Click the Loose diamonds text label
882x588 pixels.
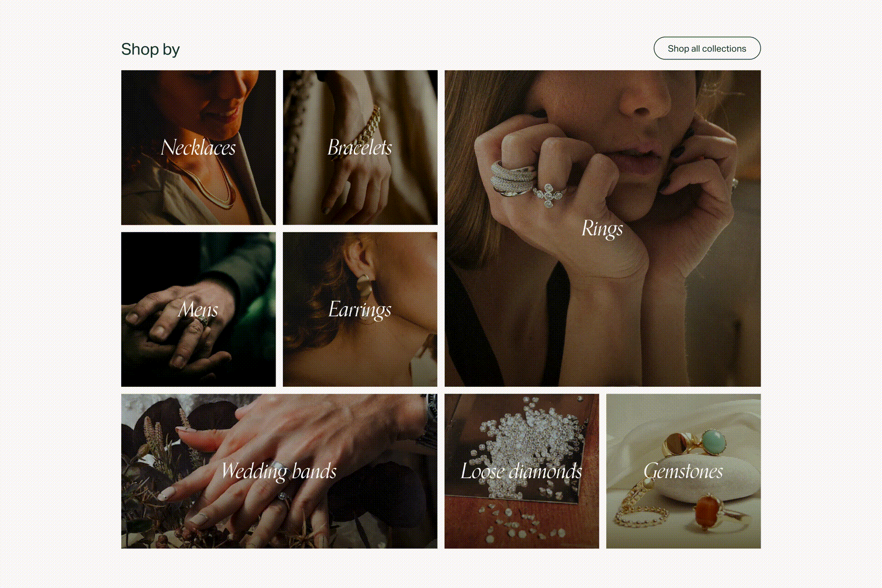(x=522, y=471)
